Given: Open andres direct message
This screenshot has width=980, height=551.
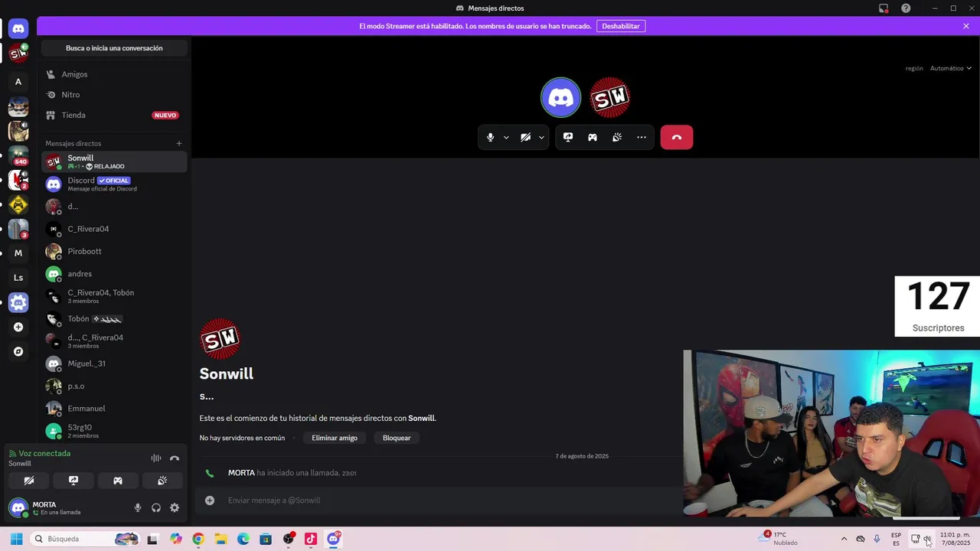Looking at the screenshot, I should click(114, 274).
